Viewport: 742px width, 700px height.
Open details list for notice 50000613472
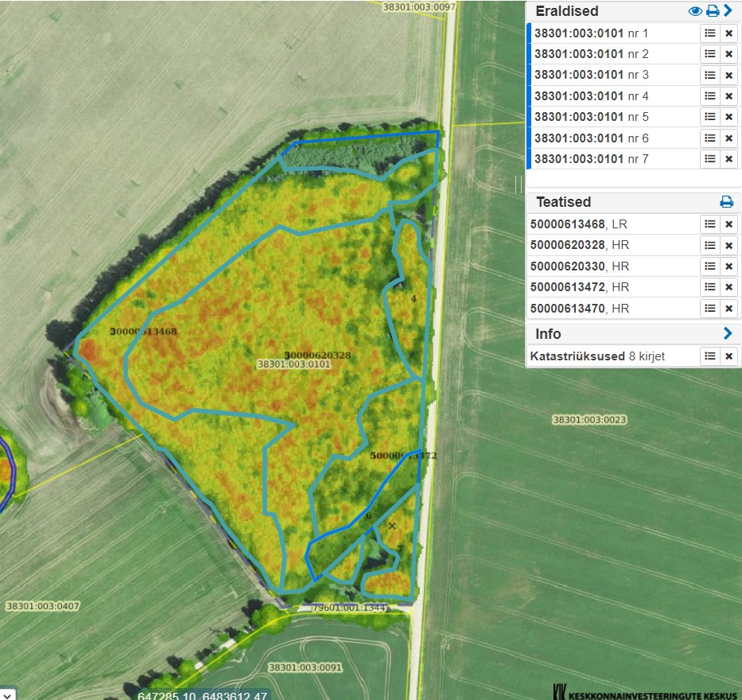[709, 287]
